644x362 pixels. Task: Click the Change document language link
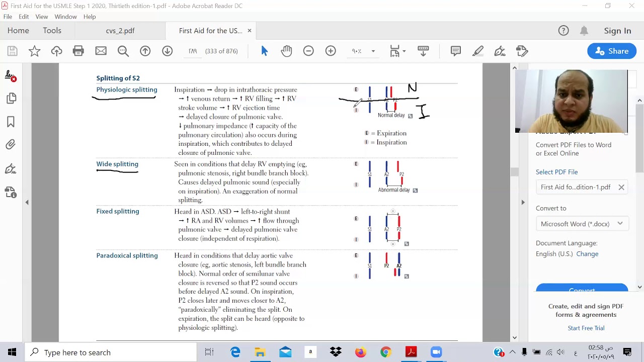point(587,254)
